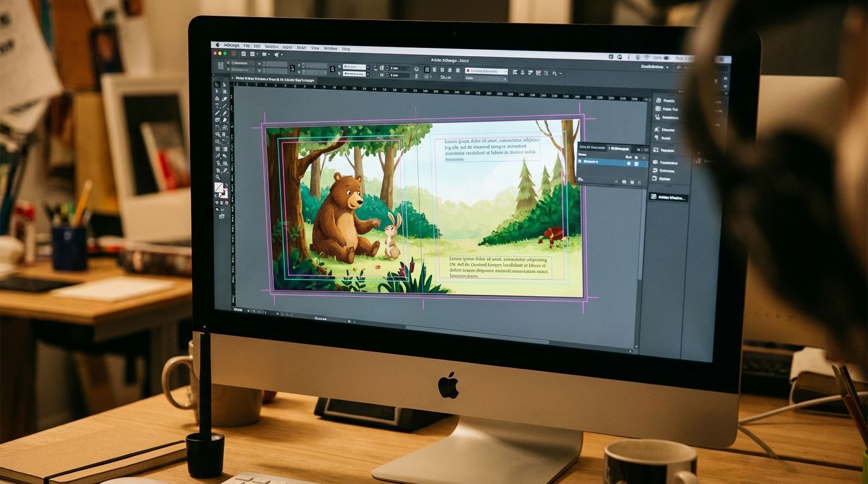Screen dimensions: 868x484
Task: Open the Character 'A' panel in right dock
Action: click(x=657, y=130)
